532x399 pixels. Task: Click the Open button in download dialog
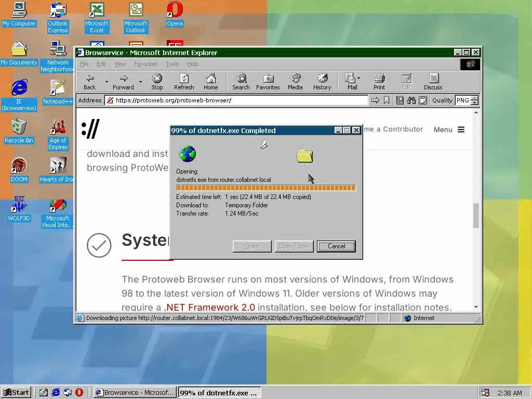(252, 246)
